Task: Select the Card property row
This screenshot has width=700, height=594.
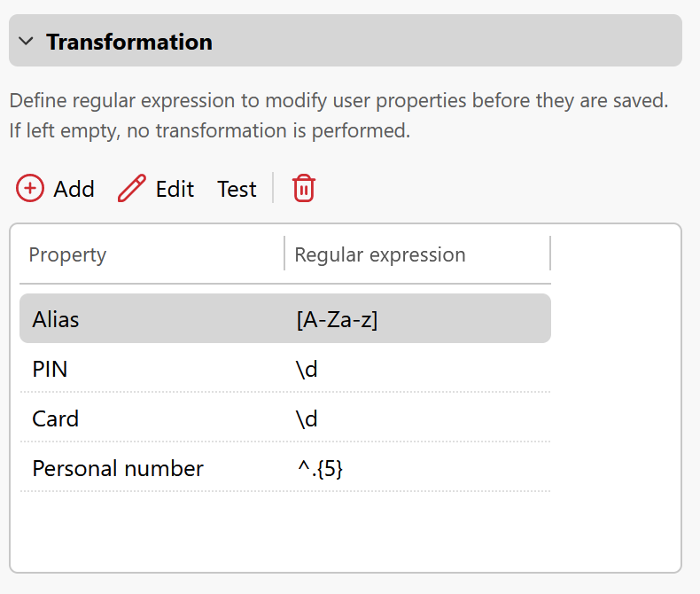Action: coord(55,418)
